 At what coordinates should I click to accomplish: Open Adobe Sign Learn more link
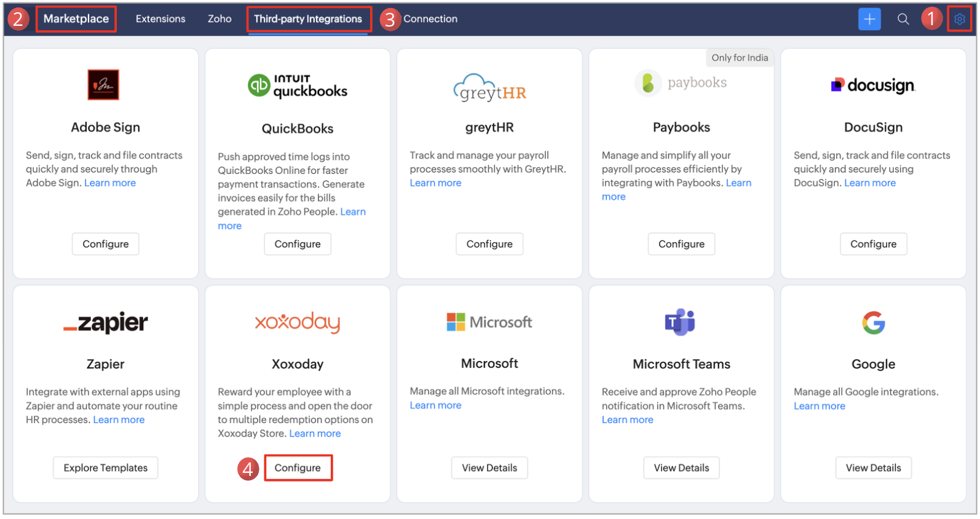110,183
